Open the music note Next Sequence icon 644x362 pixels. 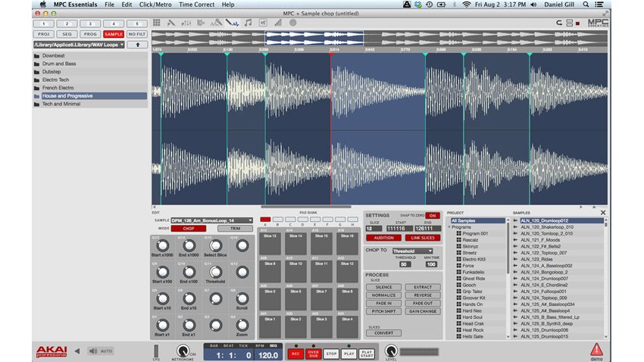pyautogui.click(x=248, y=23)
